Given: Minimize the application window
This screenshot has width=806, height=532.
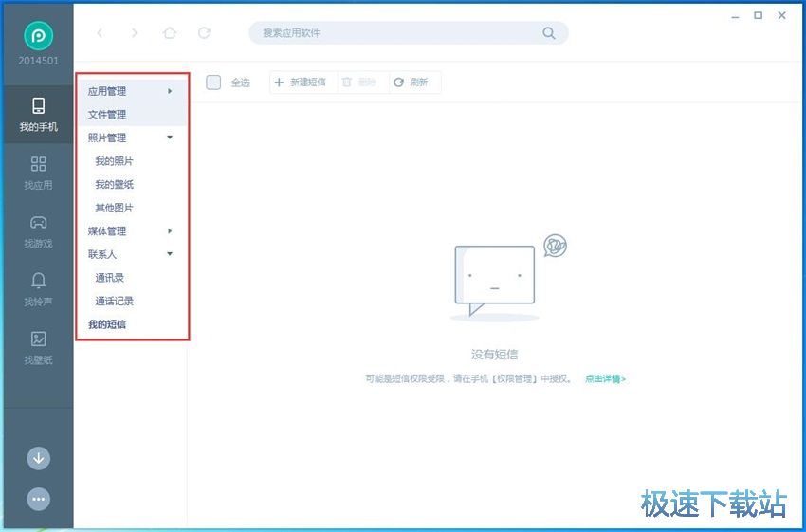Looking at the screenshot, I should pos(736,16).
